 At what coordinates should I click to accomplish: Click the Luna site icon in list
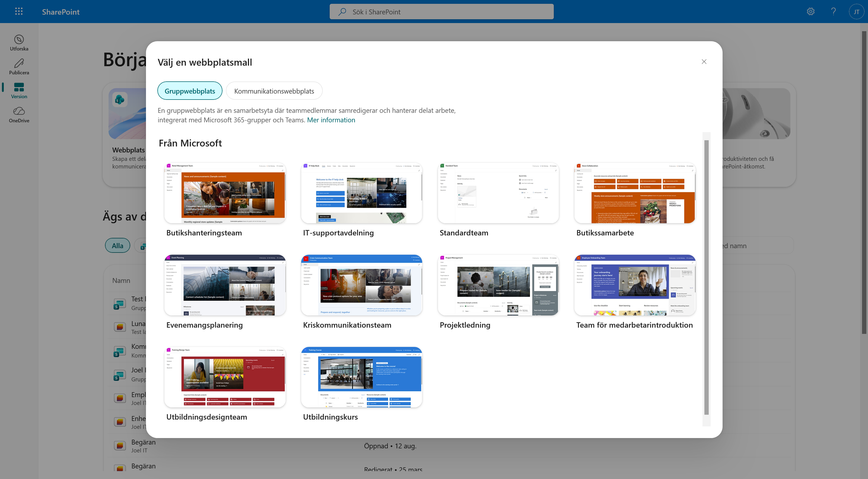coord(120,327)
